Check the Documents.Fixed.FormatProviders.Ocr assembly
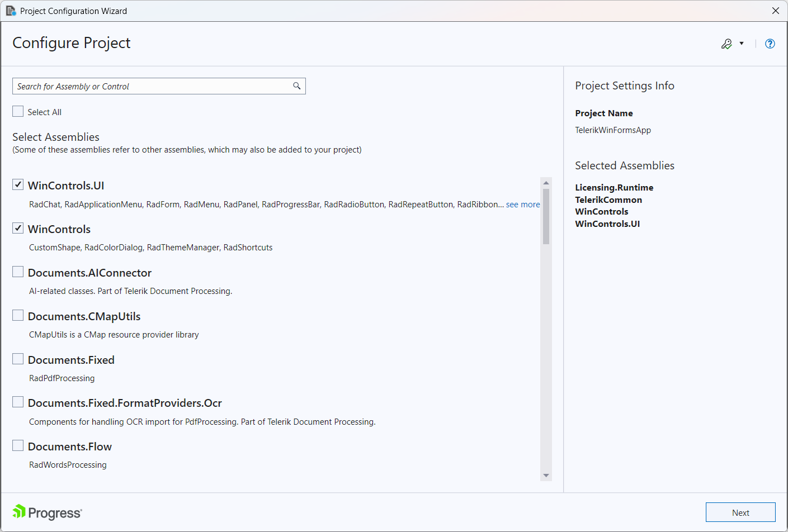 point(17,401)
